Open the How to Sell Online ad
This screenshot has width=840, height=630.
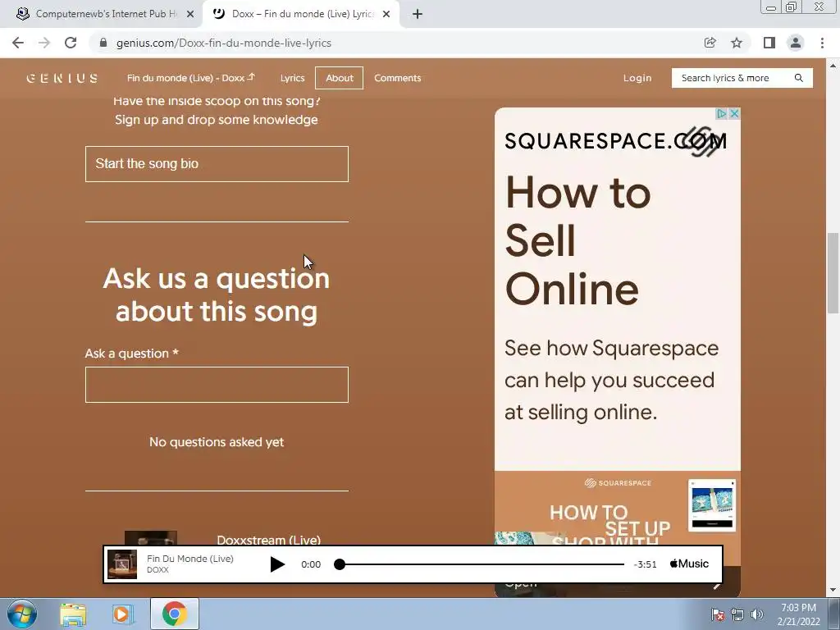[x=578, y=240]
